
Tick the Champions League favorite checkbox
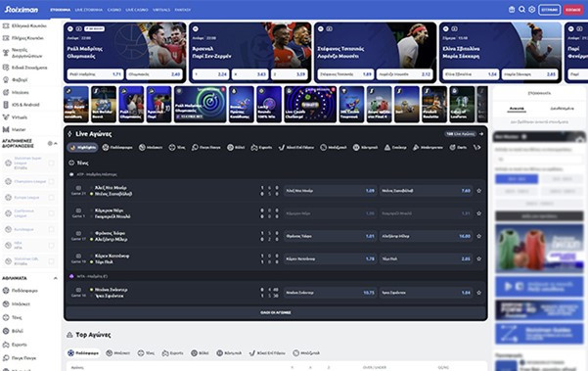[x=52, y=181]
